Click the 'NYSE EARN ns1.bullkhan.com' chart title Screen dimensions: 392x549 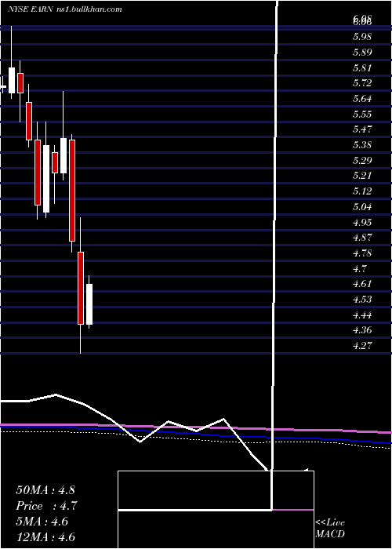[65, 9]
